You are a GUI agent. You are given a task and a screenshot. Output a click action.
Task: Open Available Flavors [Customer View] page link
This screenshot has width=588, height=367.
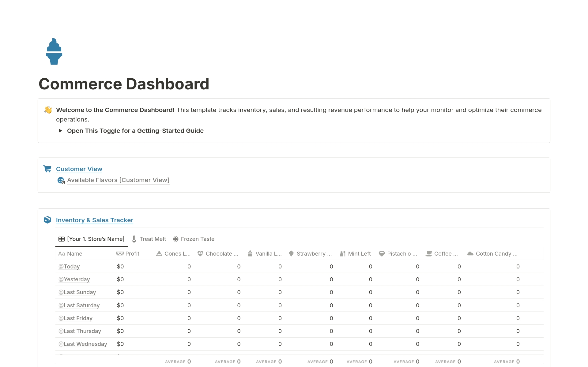click(x=118, y=180)
